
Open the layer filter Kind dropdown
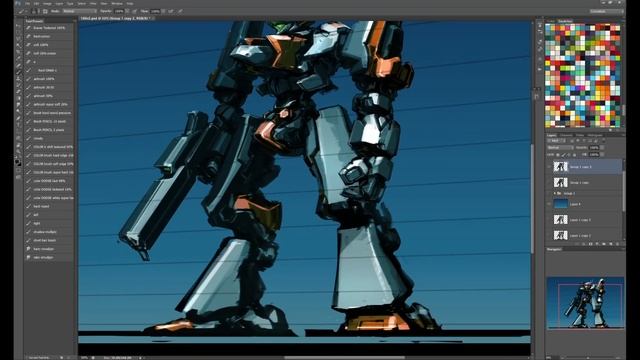click(x=556, y=141)
